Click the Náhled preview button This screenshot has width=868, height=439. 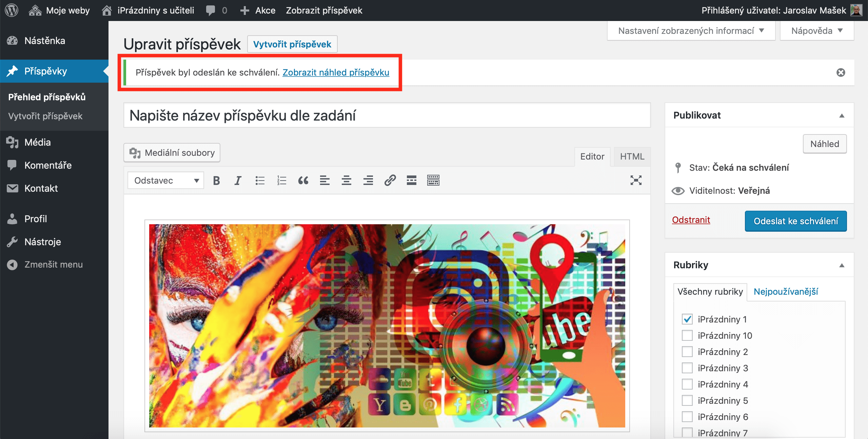click(x=825, y=144)
